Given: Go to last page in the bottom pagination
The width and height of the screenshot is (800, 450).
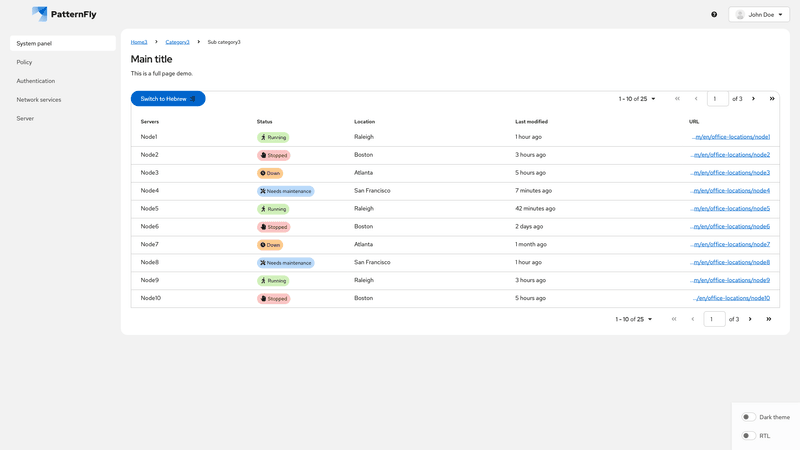Looking at the screenshot, I should (769, 319).
